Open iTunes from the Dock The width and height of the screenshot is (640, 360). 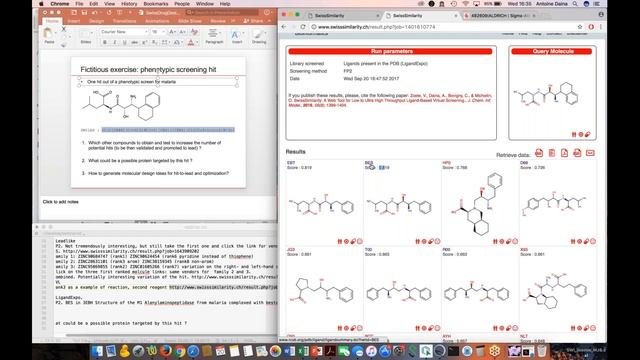[371, 351]
